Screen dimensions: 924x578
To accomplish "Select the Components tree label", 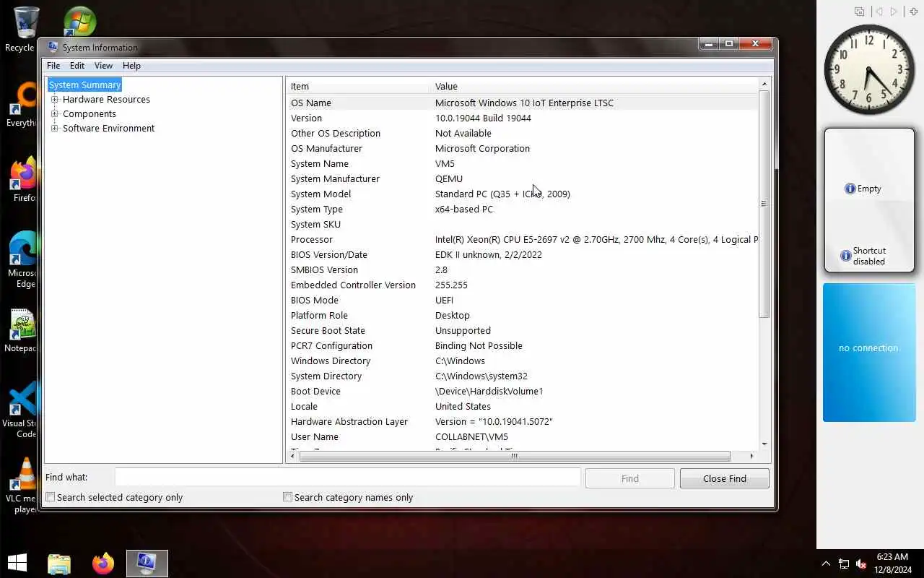I will click(x=89, y=113).
